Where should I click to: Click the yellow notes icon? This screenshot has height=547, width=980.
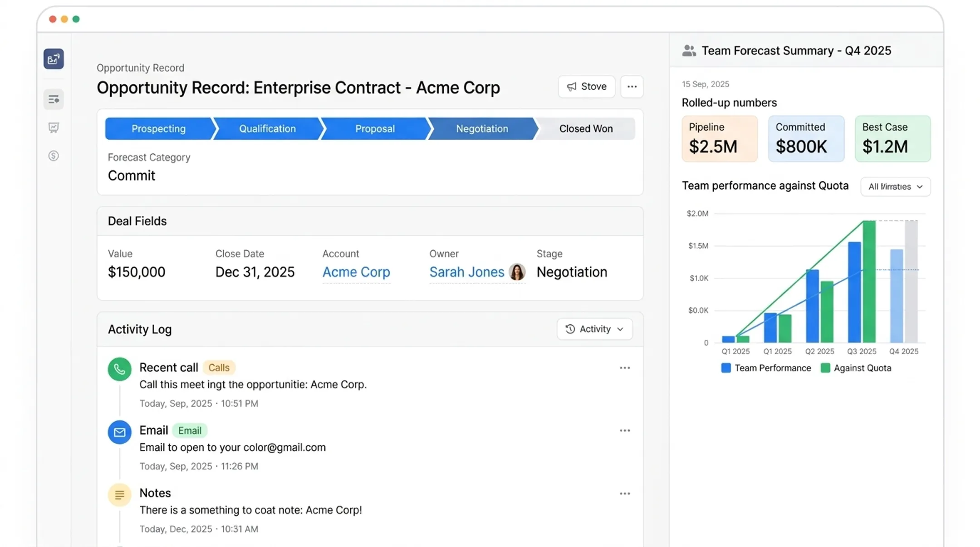(x=119, y=495)
